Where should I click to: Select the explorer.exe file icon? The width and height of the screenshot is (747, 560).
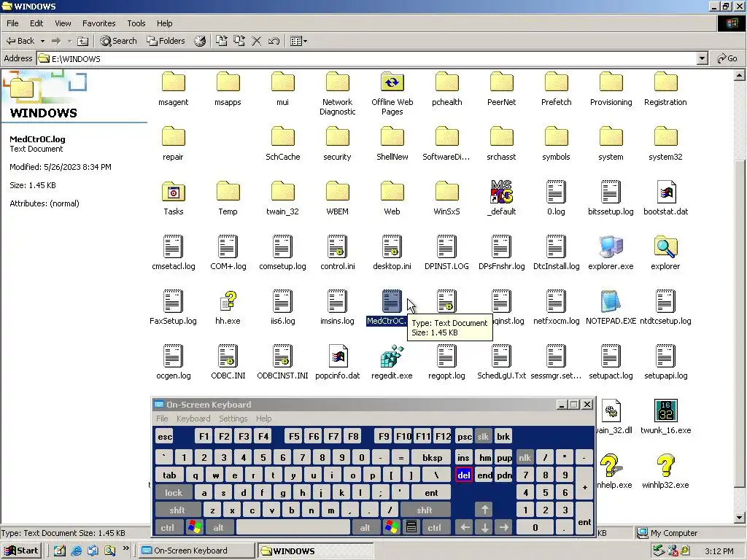[611, 246]
